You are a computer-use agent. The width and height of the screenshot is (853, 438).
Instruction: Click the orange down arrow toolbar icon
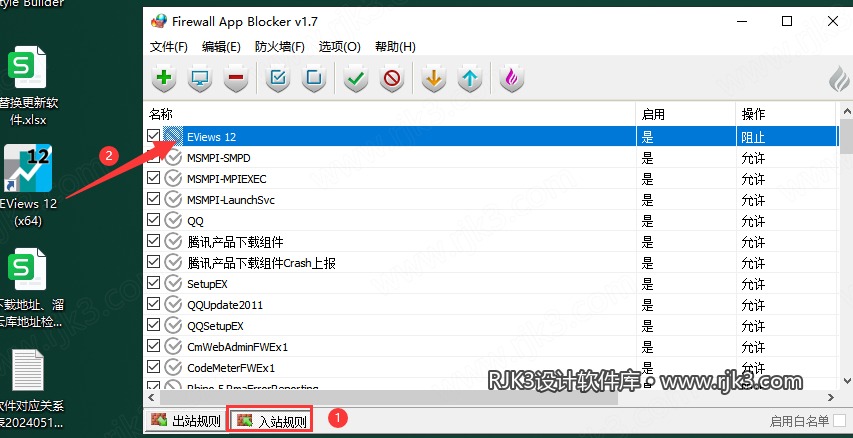(434, 78)
